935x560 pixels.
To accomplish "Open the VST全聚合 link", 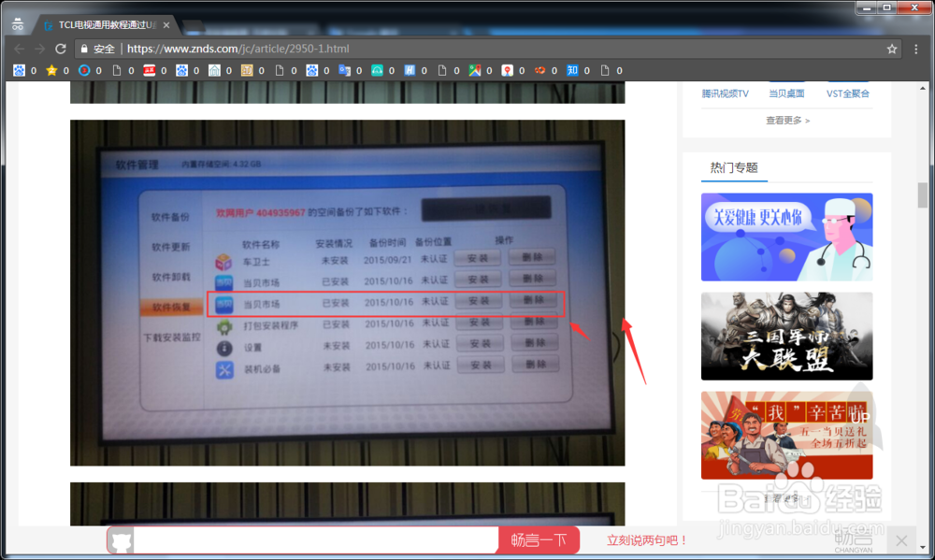I will [x=847, y=93].
